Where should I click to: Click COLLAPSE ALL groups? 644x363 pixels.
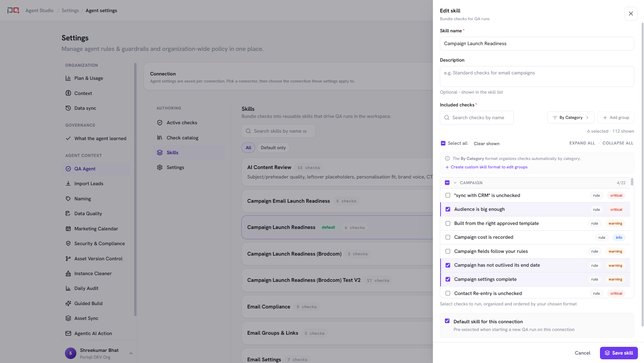click(618, 143)
